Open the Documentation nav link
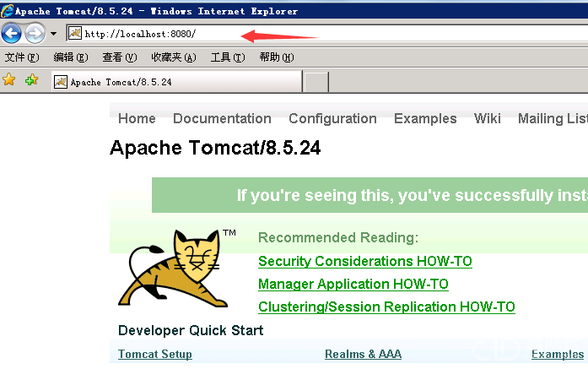 (x=222, y=118)
